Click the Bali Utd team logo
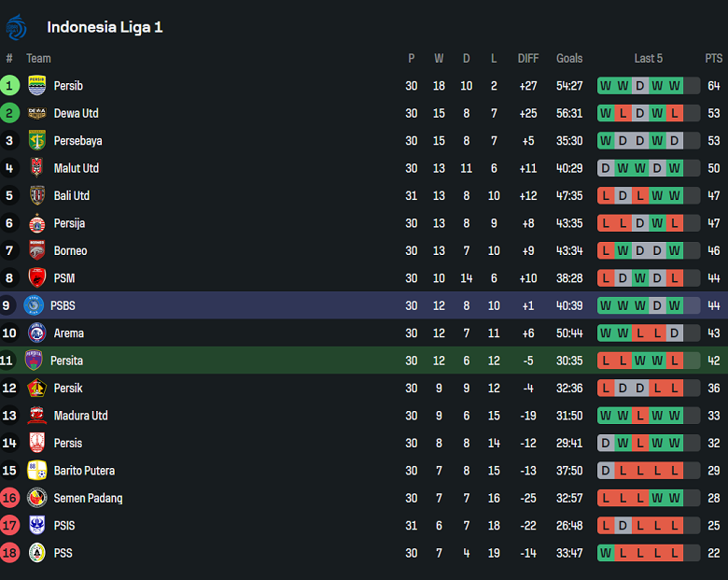The height and width of the screenshot is (580, 728). (x=37, y=196)
